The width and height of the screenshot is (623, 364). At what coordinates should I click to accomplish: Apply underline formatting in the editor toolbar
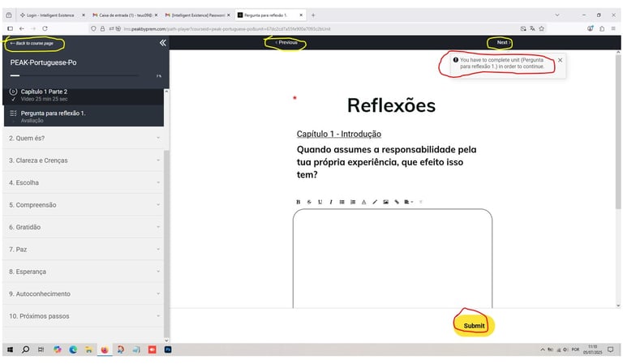tap(320, 202)
